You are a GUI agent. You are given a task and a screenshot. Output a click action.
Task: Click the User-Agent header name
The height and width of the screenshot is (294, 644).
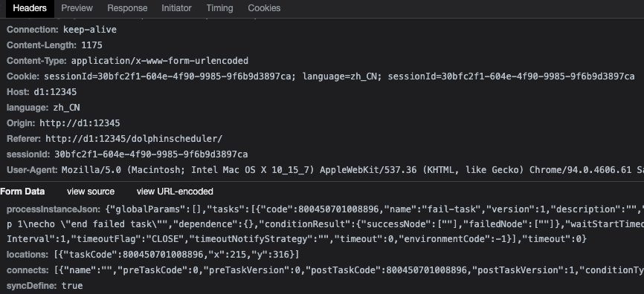(x=32, y=170)
